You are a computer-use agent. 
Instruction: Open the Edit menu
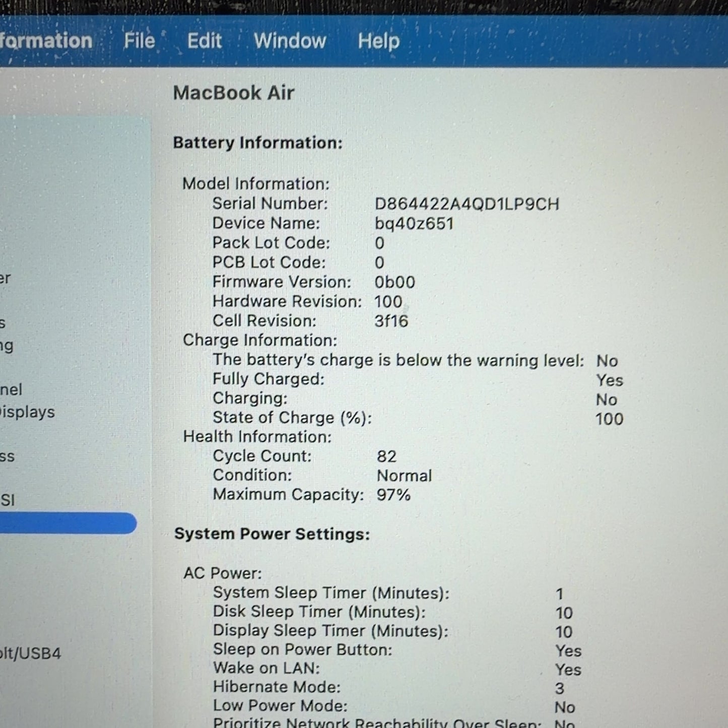tap(204, 41)
